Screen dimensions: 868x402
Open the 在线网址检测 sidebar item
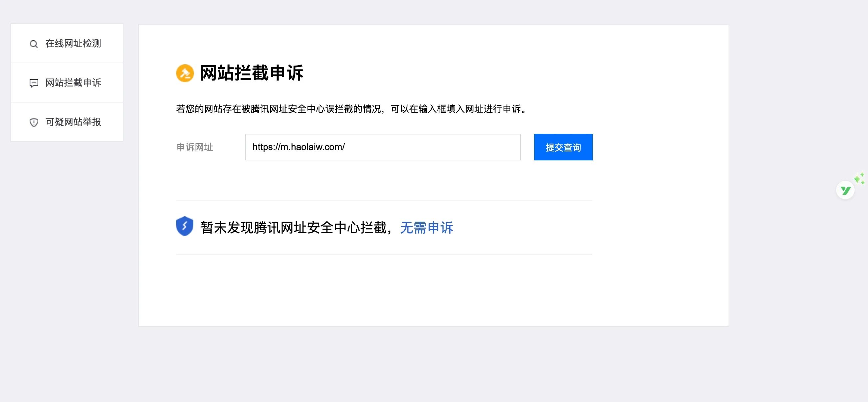coord(73,44)
